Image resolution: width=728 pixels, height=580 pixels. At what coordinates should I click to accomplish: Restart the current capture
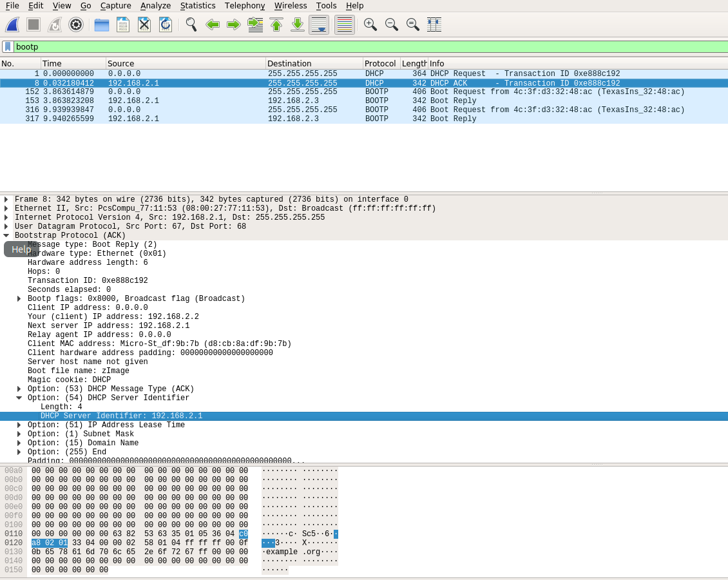coord(55,24)
